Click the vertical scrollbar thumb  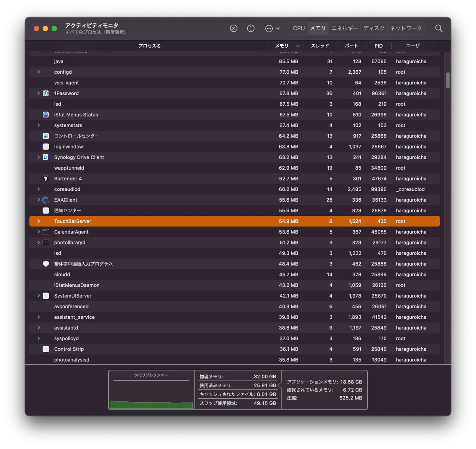(448, 80)
